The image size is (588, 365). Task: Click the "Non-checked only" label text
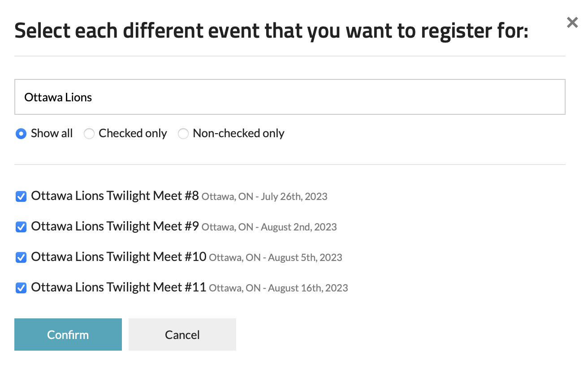[238, 133]
